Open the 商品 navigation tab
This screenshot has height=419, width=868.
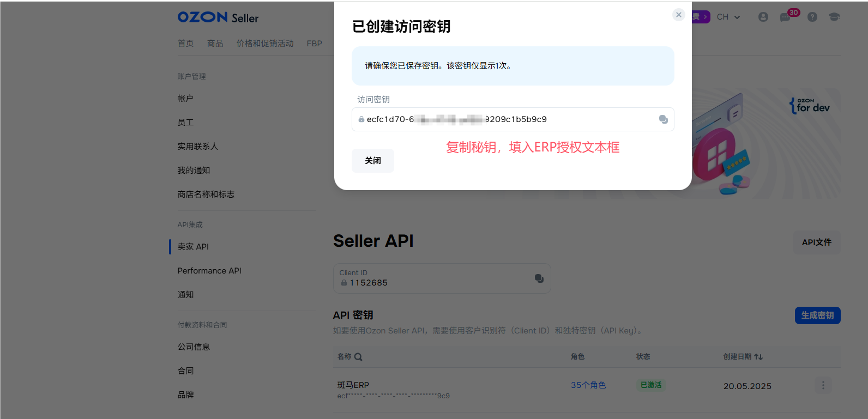[x=215, y=43]
